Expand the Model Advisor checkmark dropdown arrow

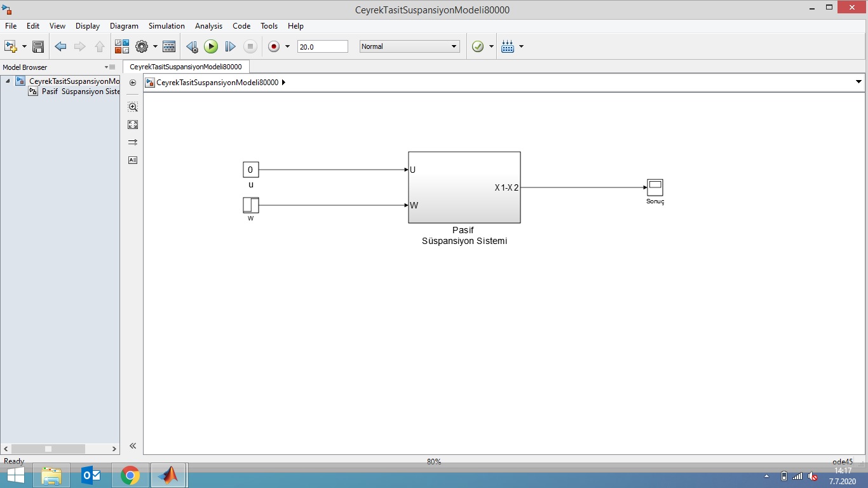point(491,46)
